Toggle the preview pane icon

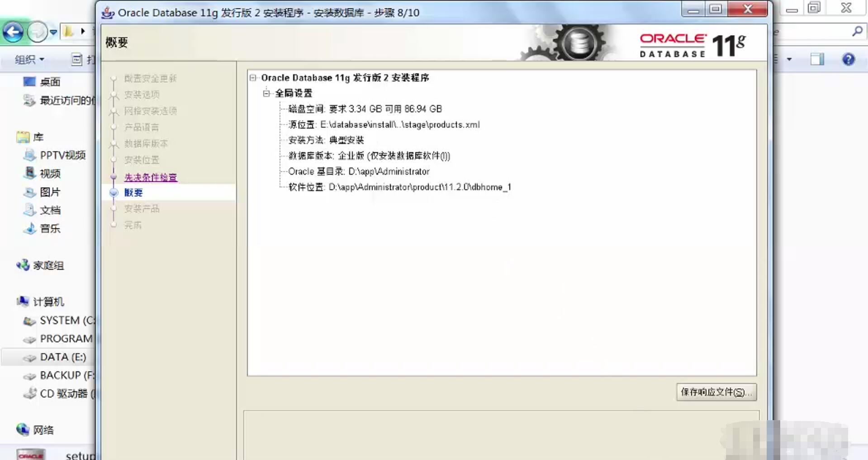817,59
